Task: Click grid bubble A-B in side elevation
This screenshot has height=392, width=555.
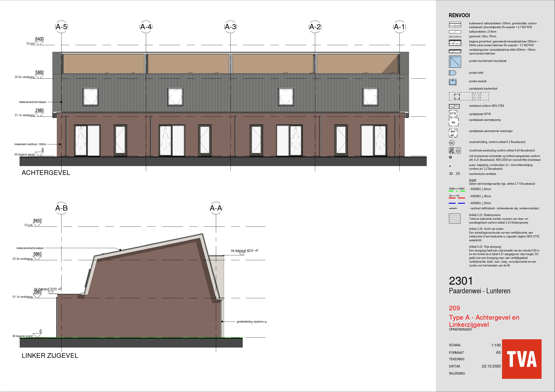Action: [61, 208]
